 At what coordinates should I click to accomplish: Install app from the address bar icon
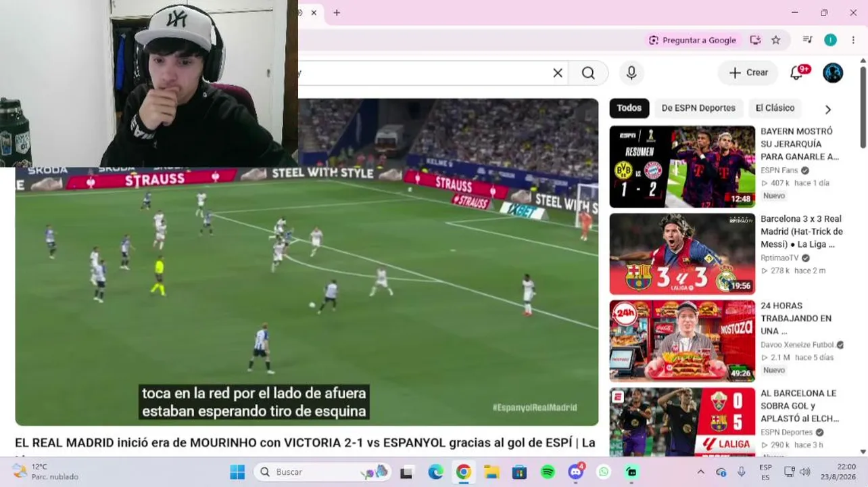tap(756, 41)
